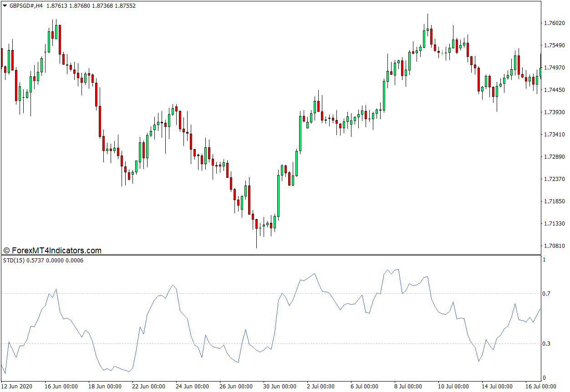This screenshot has height=392, width=570.
Task: Click the 0.3 level label on indicator scale
Action: point(546,344)
